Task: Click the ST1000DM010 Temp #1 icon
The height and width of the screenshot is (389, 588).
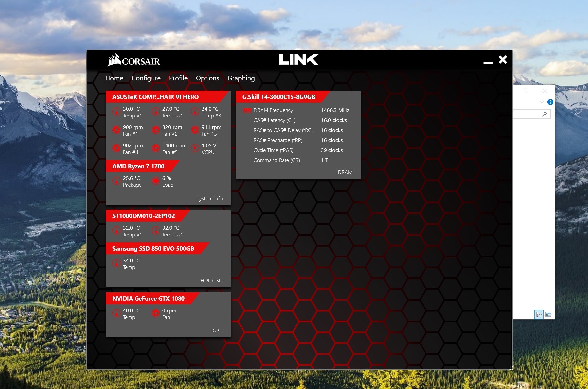Action: point(116,231)
